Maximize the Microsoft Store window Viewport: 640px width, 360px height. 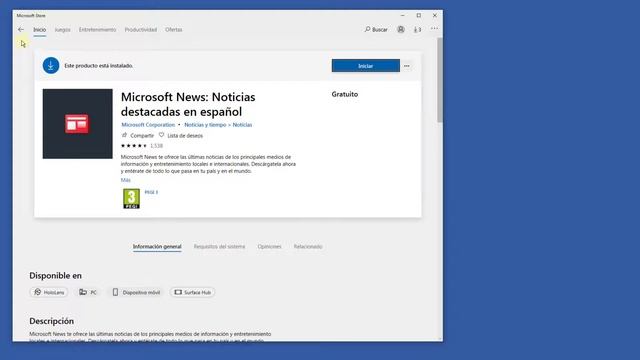pos(419,15)
